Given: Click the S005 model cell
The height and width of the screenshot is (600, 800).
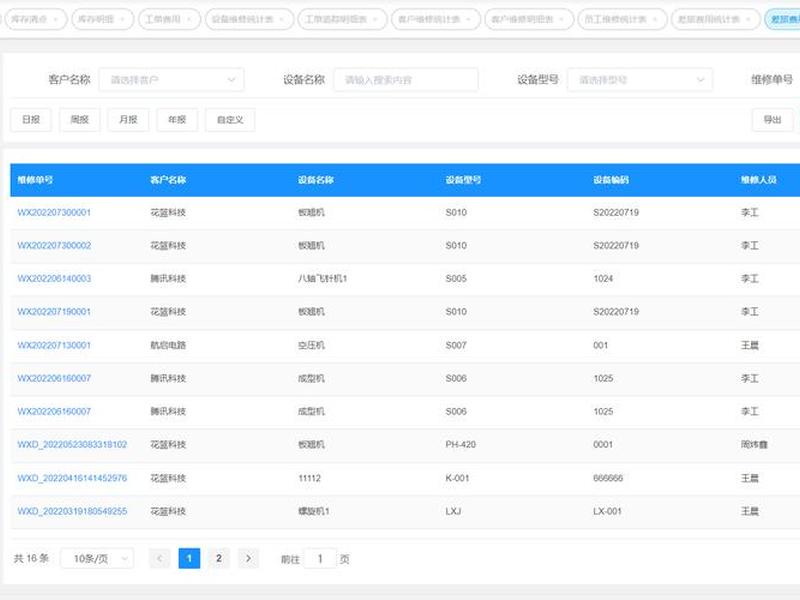Looking at the screenshot, I should pos(456,279).
